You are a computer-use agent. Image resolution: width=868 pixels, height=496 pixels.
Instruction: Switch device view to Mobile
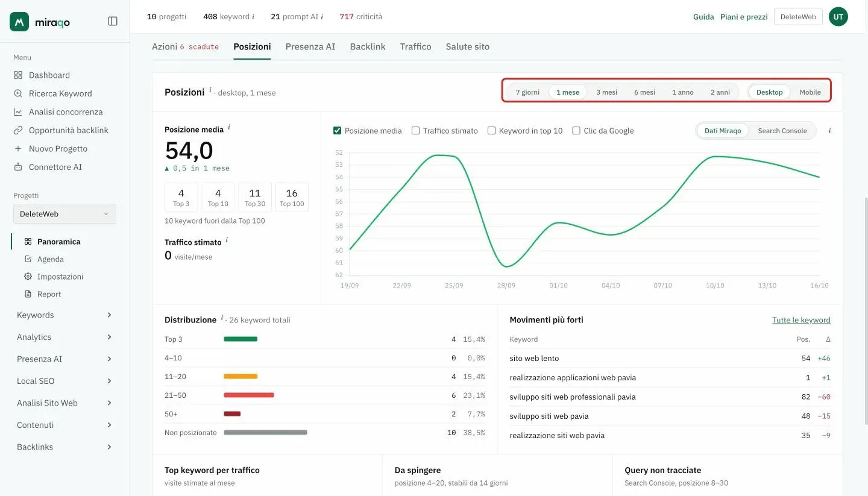810,92
